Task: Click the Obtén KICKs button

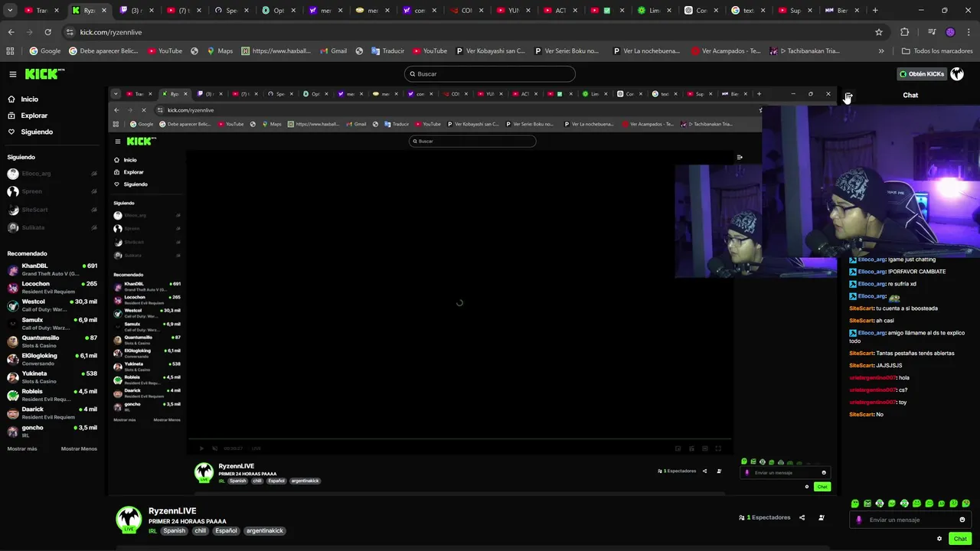Action: pyautogui.click(x=922, y=74)
